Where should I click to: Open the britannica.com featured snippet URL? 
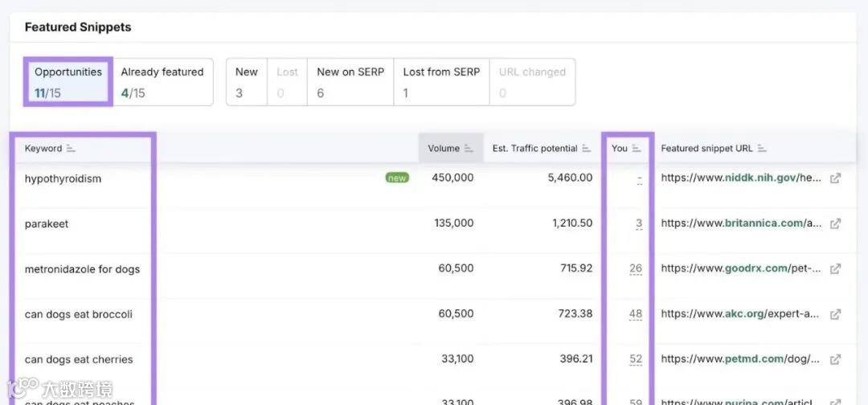click(740, 223)
